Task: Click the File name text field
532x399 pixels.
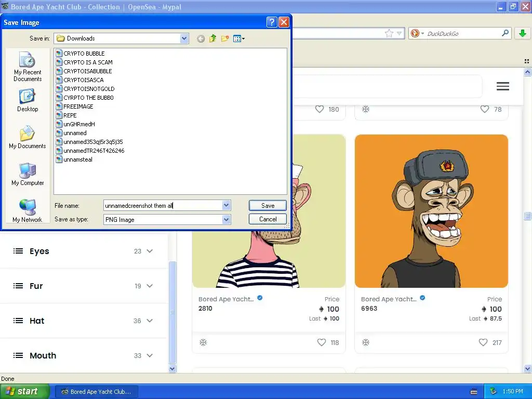Action: 163,206
